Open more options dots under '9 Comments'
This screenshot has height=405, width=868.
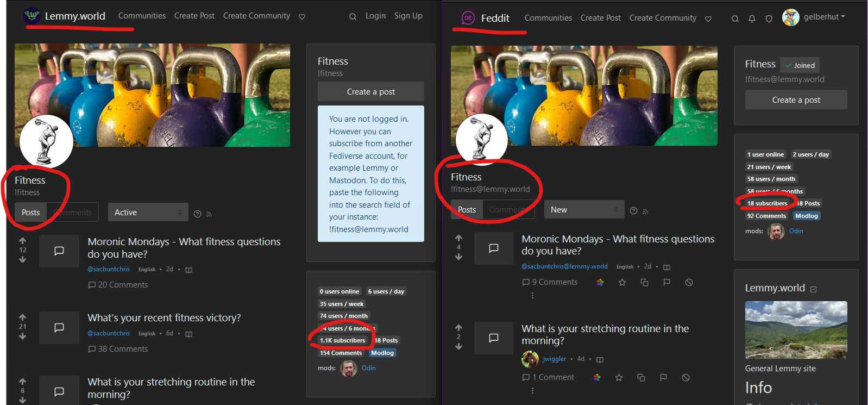(x=532, y=296)
